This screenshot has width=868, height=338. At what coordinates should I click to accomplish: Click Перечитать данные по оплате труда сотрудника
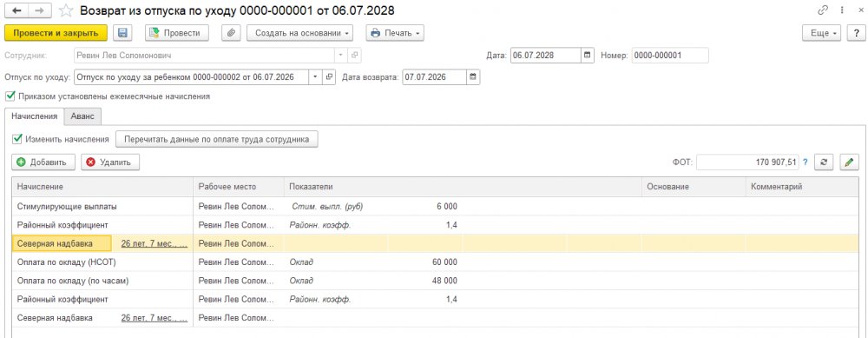(216, 139)
